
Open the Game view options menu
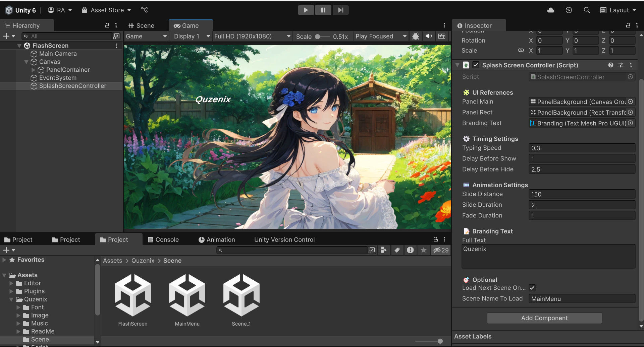[444, 25]
